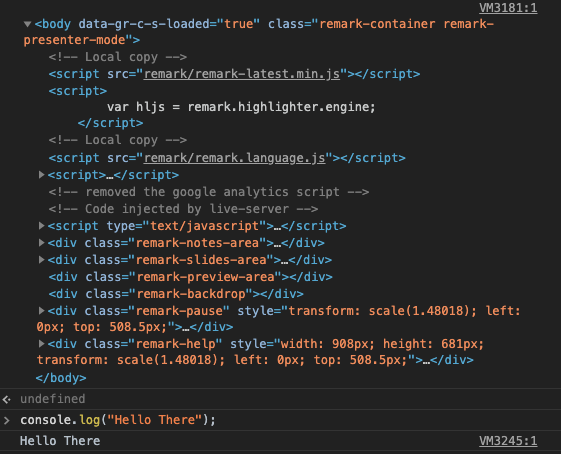This screenshot has width=561, height=454.
Task: Click the return value arrow icon beside undefined
Action: click(7, 399)
